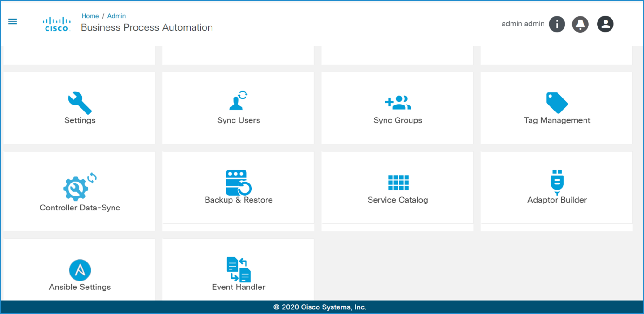Open the Backup & Restore label

tap(239, 200)
